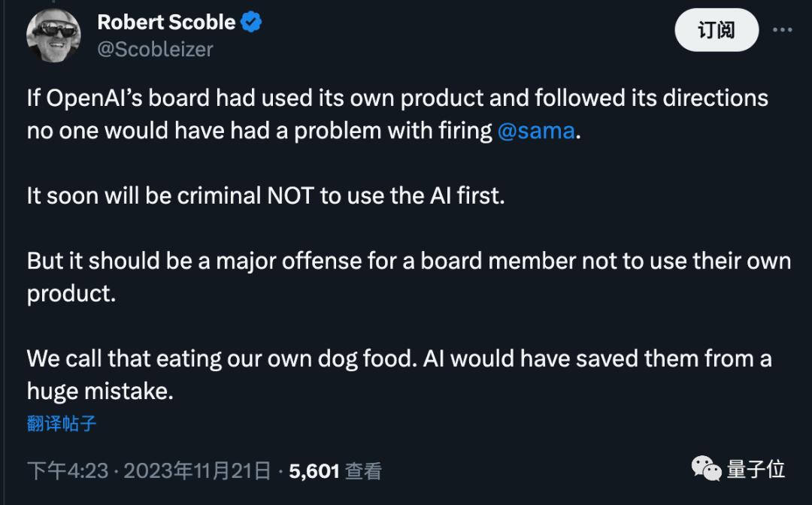Click the 量子位 watermark text
The width and height of the screenshot is (812, 505).
coord(756,470)
